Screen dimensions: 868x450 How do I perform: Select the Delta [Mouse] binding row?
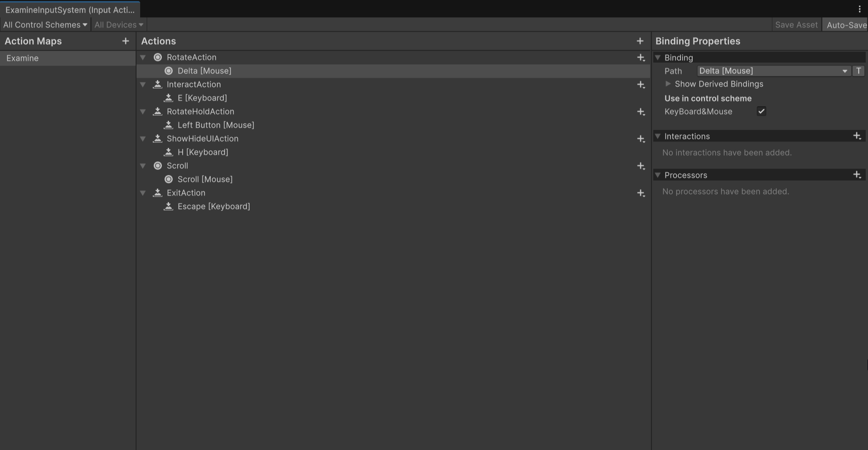[393, 71]
